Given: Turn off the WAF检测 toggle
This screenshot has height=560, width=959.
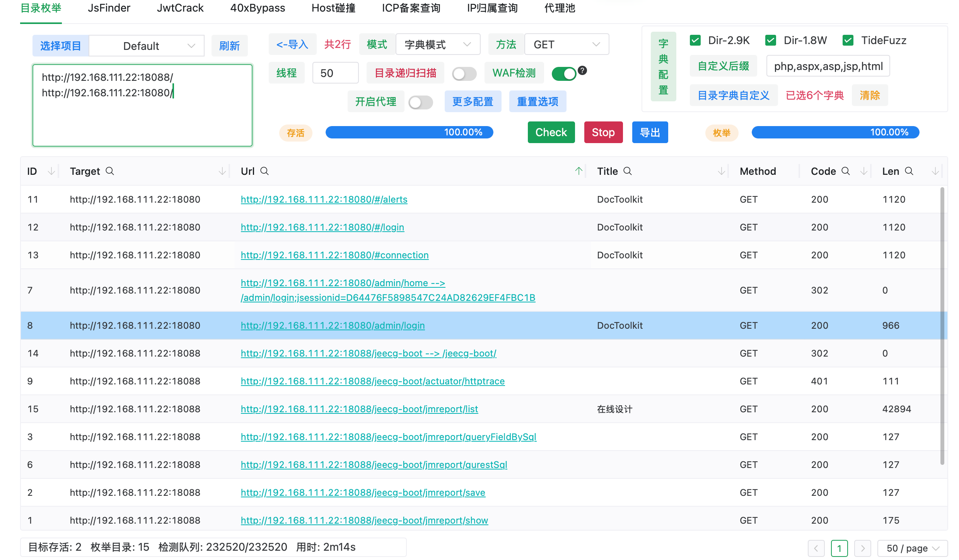Looking at the screenshot, I should tap(564, 73).
